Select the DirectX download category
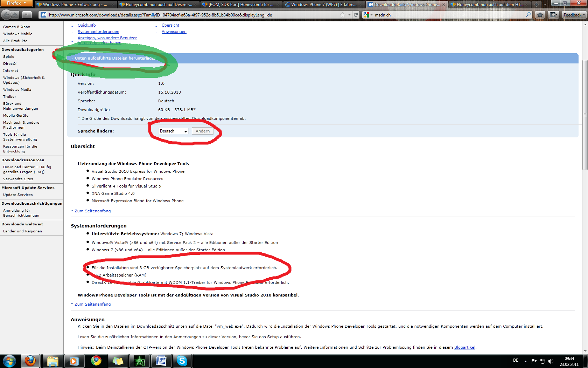 pyautogui.click(x=10, y=63)
